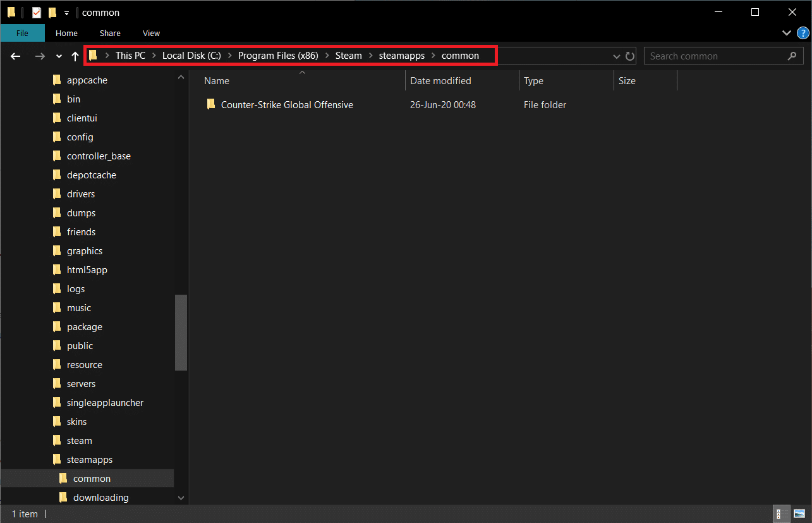Select the downloading folder in sidebar
Screen dimensions: 812x523
point(100,498)
